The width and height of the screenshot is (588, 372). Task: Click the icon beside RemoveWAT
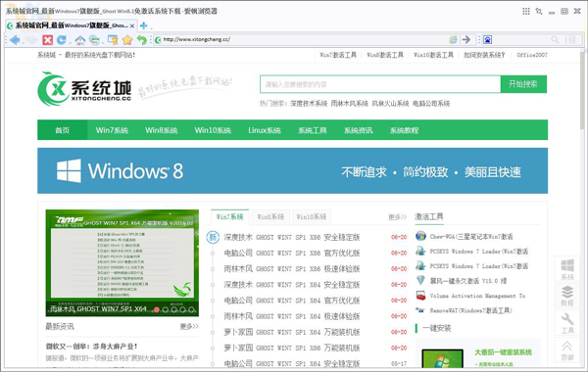tap(420, 310)
